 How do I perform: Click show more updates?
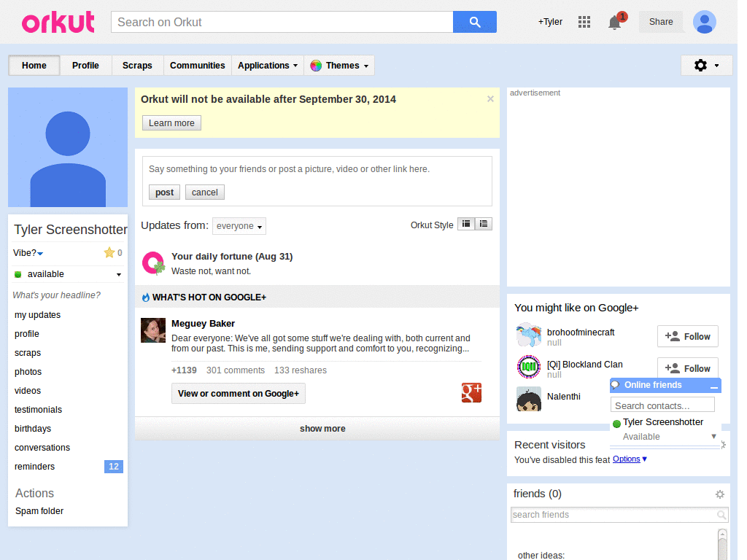coord(317,429)
